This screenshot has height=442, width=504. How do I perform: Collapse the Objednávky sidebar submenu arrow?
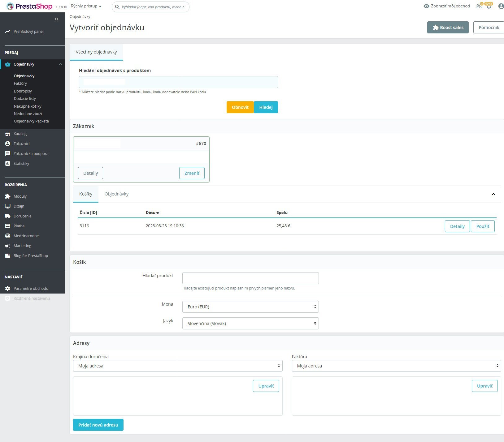point(60,64)
